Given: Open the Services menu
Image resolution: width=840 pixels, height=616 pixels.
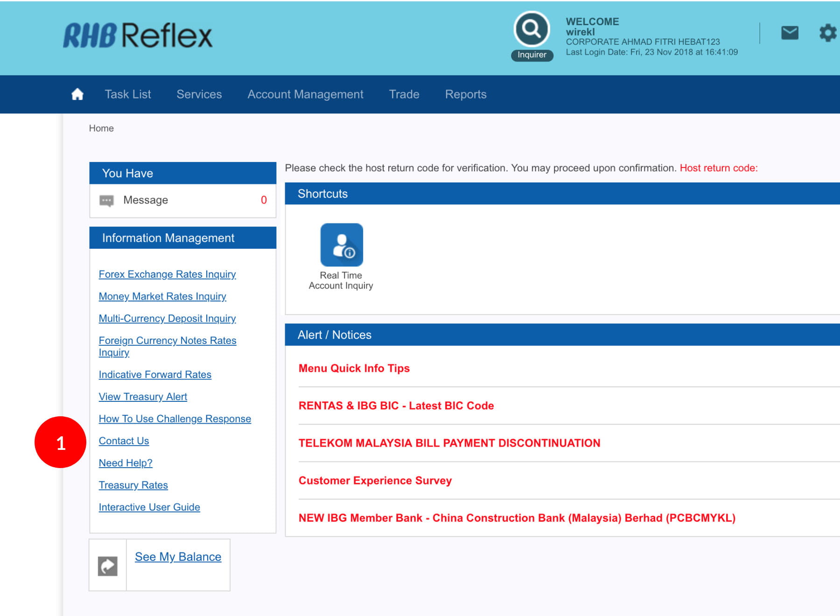Looking at the screenshot, I should [x=199, y=94].
